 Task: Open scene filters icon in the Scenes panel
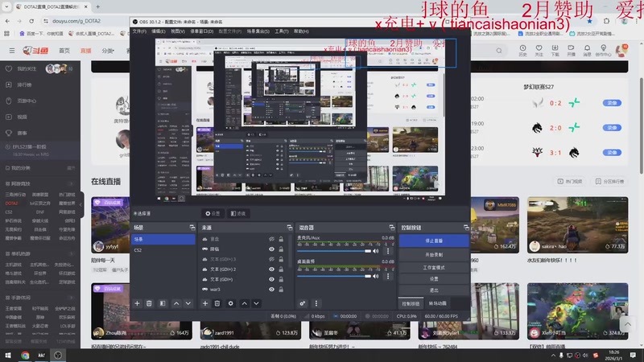click(163, 303)
